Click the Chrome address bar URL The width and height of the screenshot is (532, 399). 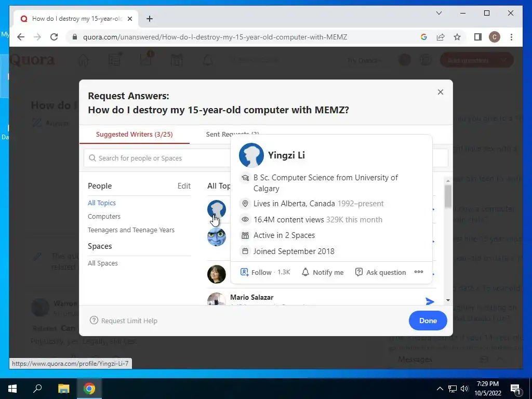tap(215, 37)
